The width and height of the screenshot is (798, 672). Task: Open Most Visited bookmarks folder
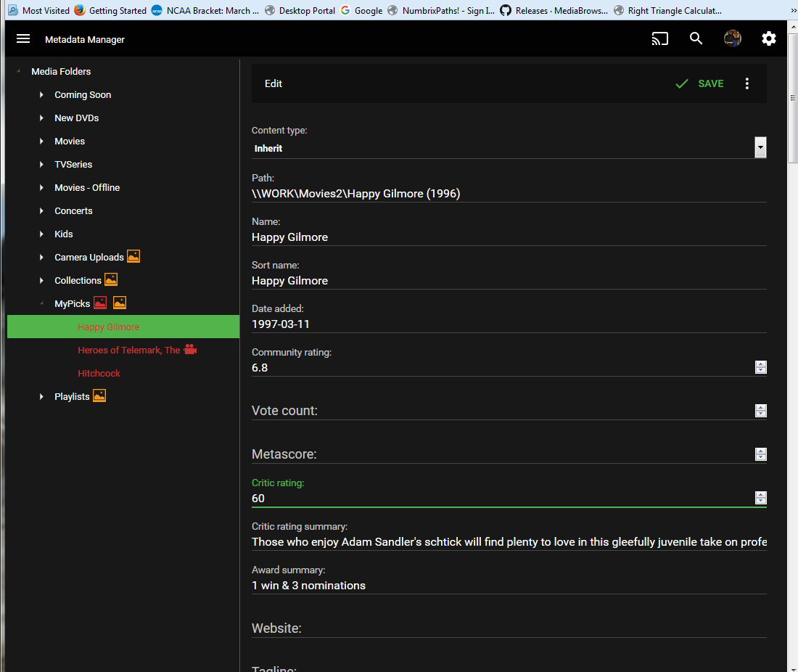(x=38, y=10)
